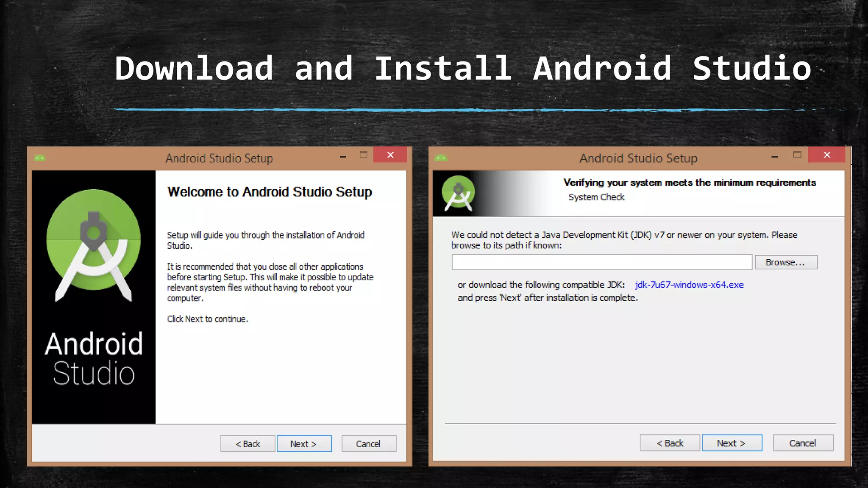Image resolution: width=868 pixels, height=488 pixels.
Task: Click Next in the System Check window
Action: tap(732, 443)
